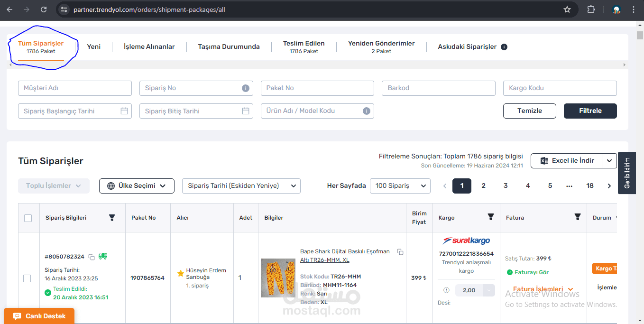Switch to Yeniden Gönderimler tab
Image resolution: width=644 pixels, height=324 pixels.
[x=381, y=47]
